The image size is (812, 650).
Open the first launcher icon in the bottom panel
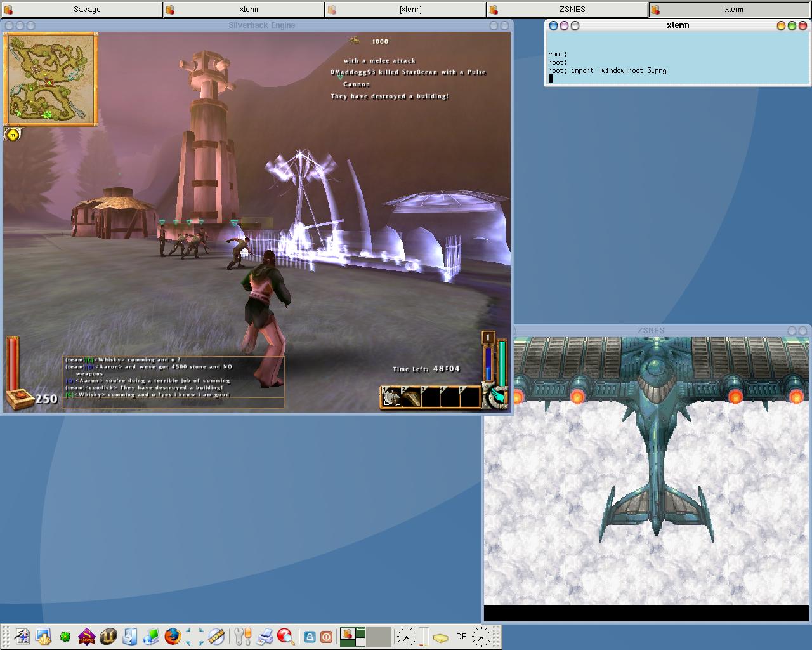click(x=22, y=637)
